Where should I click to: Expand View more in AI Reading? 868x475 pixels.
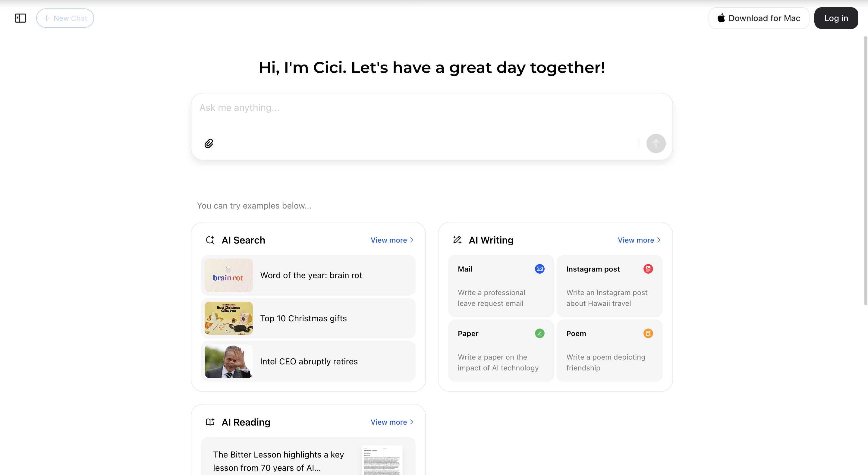[x=392, y=422]
